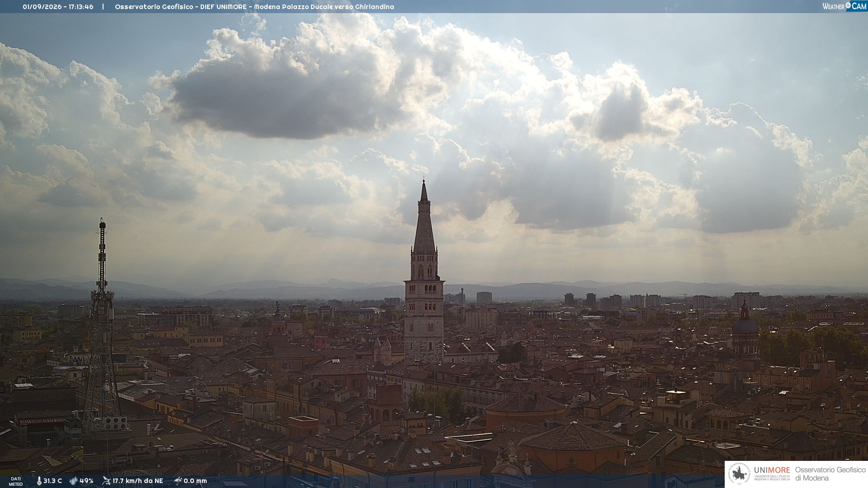Click the humidity water droplets icon
Image resolution: width=868 pixels, height=488 pixels.
[73, 481]
